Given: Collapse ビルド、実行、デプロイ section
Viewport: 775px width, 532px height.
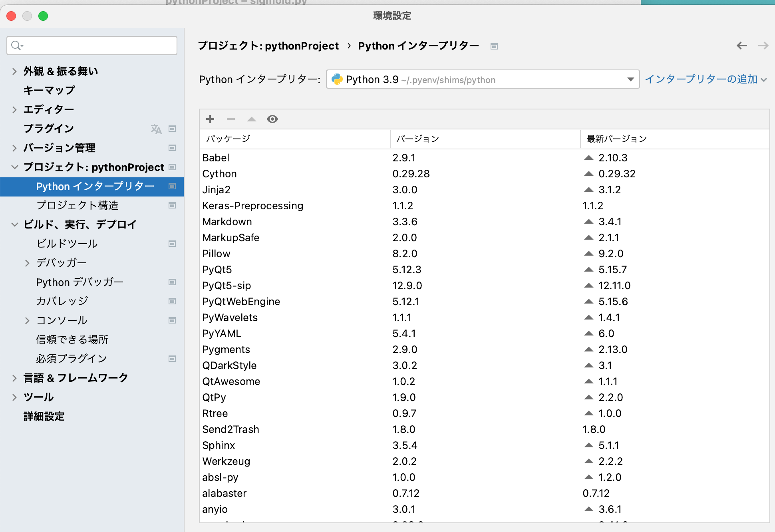Looking at the screenshot, I should click(14, 224).
